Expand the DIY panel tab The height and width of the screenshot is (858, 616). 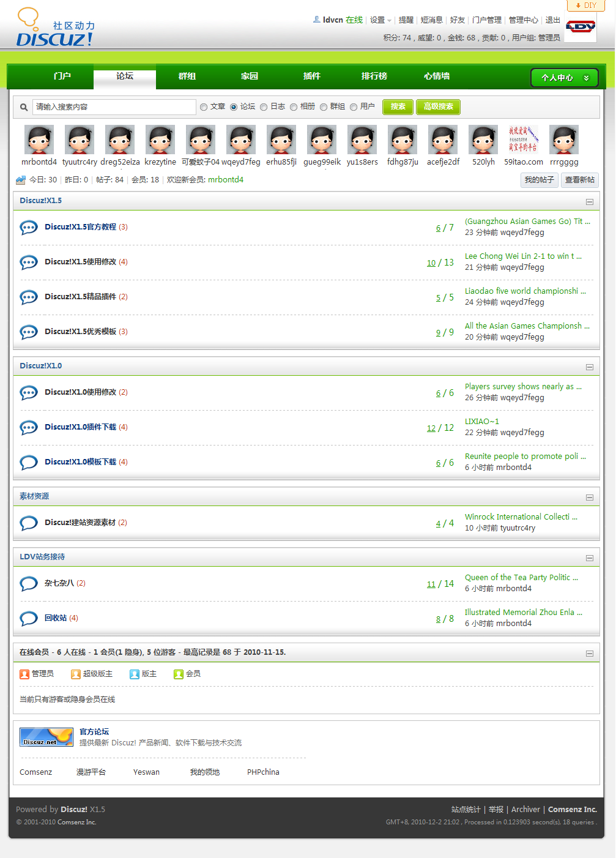(x=586, y=6)
